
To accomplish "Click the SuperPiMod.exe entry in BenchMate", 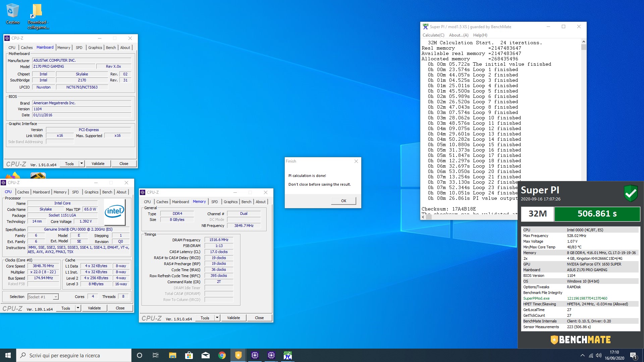I will pos(580,298).
